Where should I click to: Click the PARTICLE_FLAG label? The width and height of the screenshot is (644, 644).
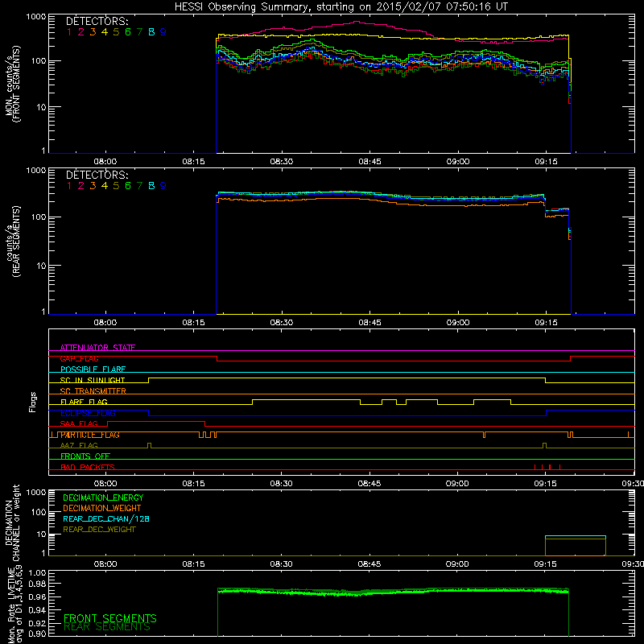[90, 435]
